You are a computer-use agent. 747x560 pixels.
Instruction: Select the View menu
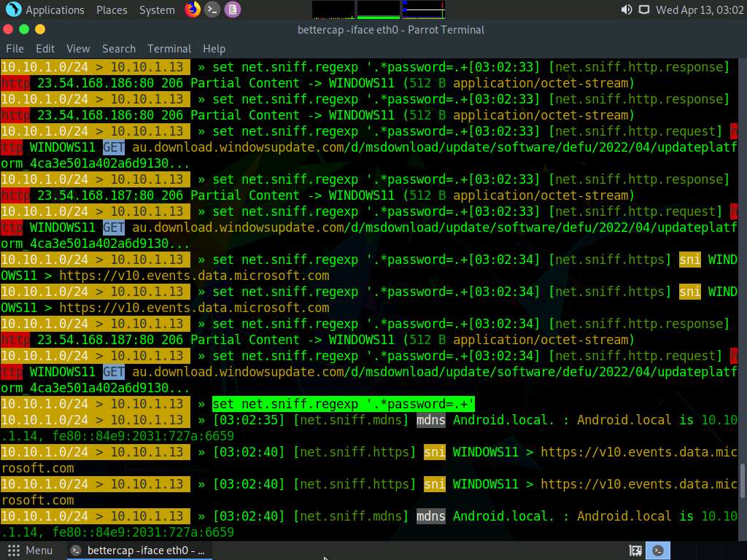(x=78, y=48)
